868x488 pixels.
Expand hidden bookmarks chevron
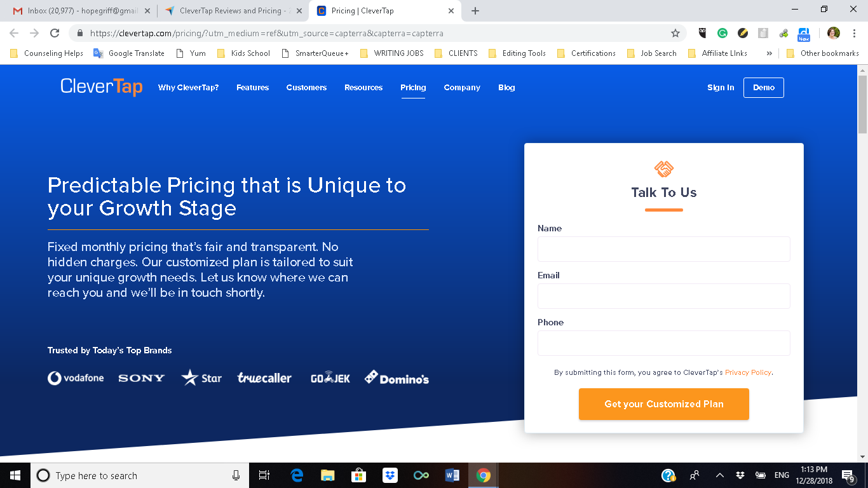coord(770,53)
